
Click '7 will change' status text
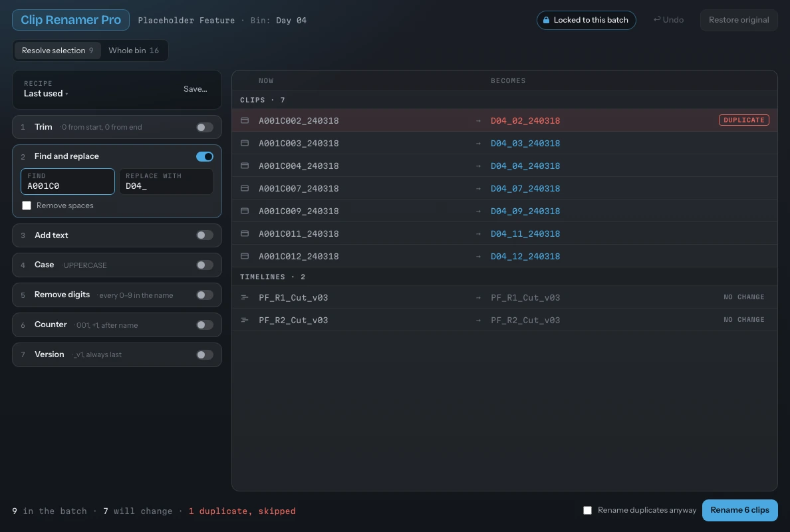pos(138,511)
